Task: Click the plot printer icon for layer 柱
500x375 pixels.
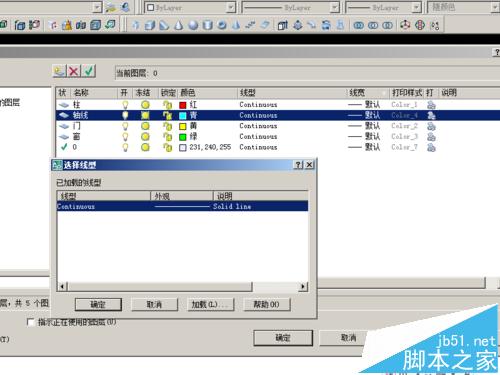Action: click(431, 105)
